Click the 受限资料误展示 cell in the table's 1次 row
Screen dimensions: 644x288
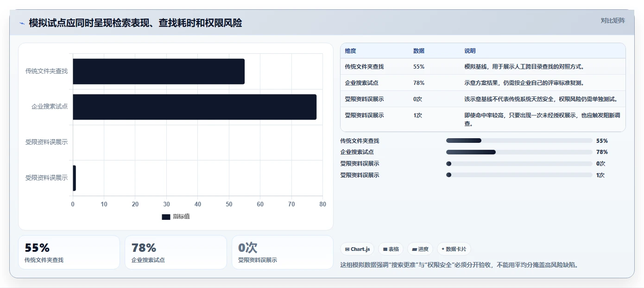(364, 115)
